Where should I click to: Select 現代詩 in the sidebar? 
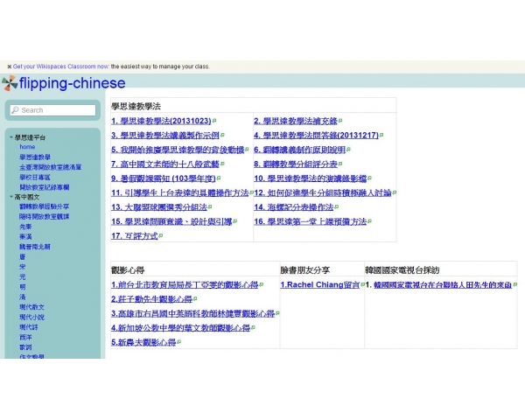[x=29, y=327]
